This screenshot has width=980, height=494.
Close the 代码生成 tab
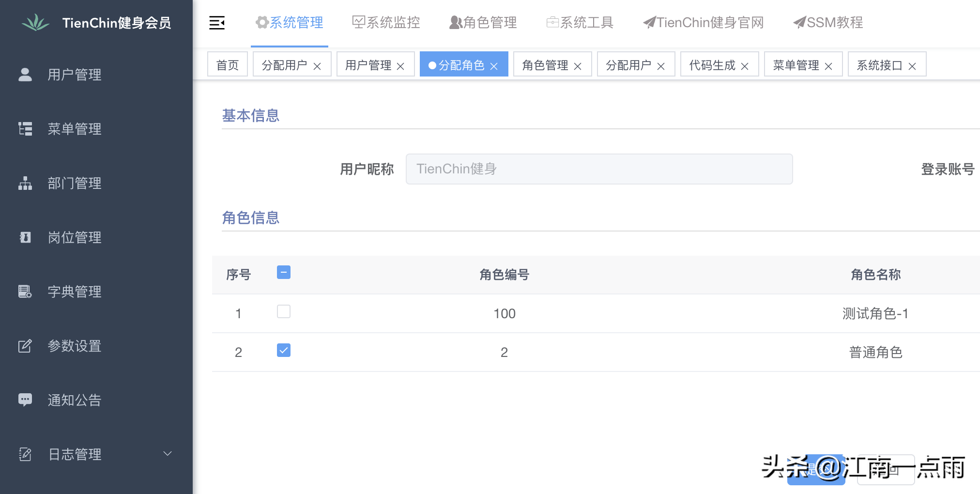[x=745, y=64]
